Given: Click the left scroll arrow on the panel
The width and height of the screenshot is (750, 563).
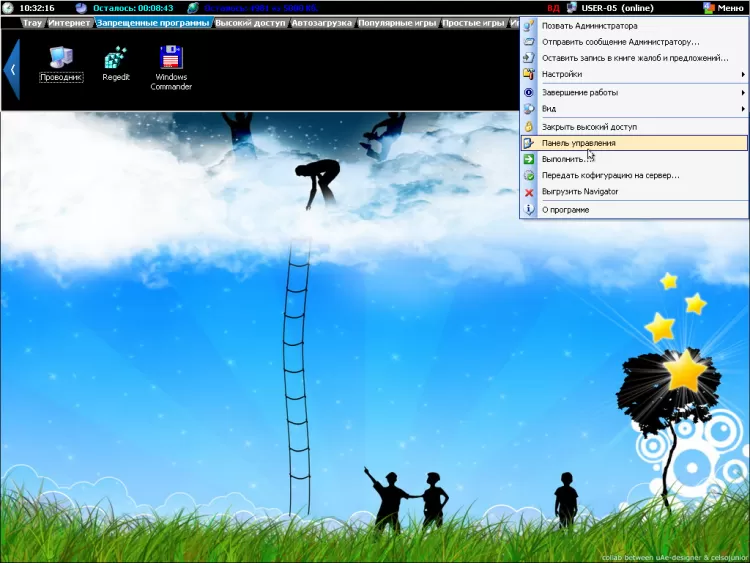Looking at the screenshot, I should coord(12,70).
